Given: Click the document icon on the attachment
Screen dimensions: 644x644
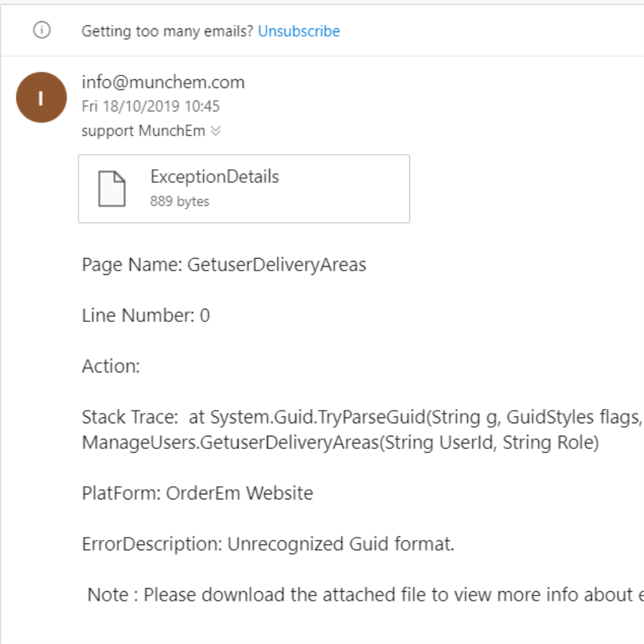Looking at the screenshot, I should (112, 189).
